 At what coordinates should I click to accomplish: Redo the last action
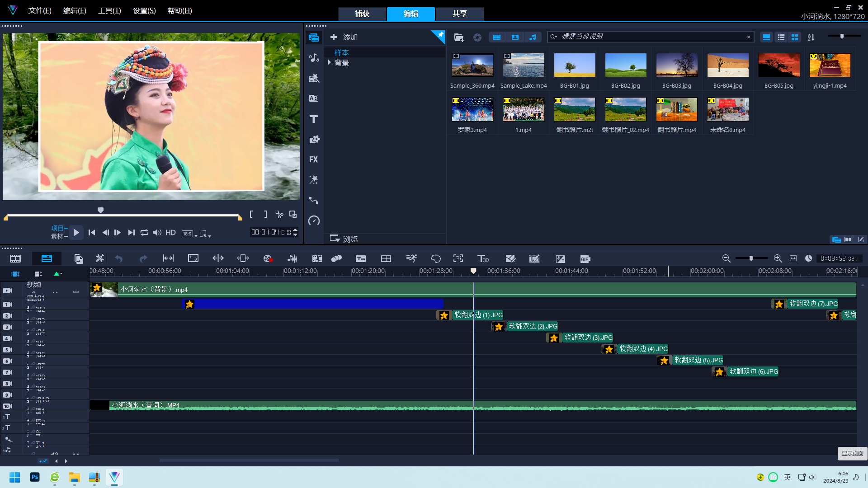pos(143,258)
